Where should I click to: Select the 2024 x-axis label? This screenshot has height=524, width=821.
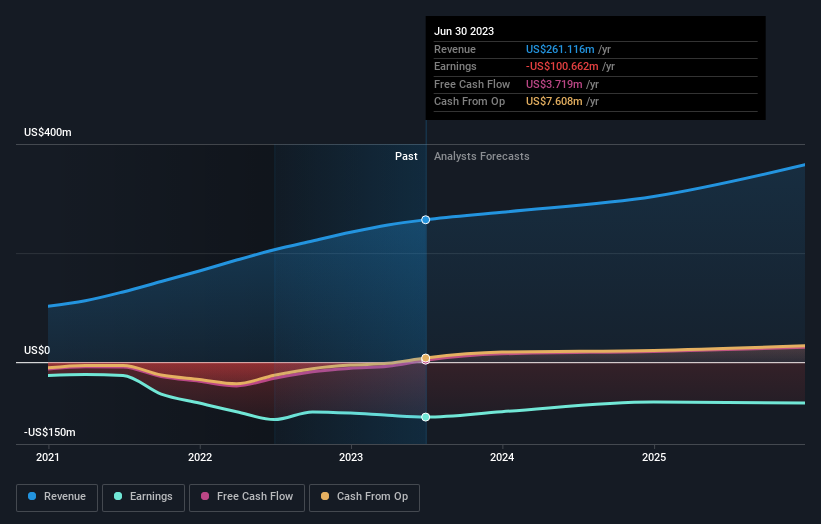pos(502,458)
